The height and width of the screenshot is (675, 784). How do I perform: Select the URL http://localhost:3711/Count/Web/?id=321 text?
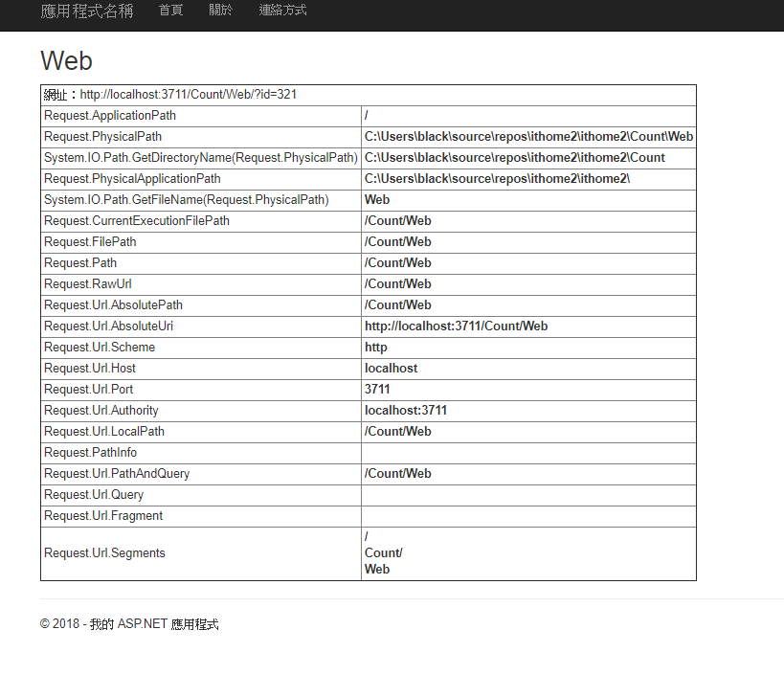(x=188, y=95)
